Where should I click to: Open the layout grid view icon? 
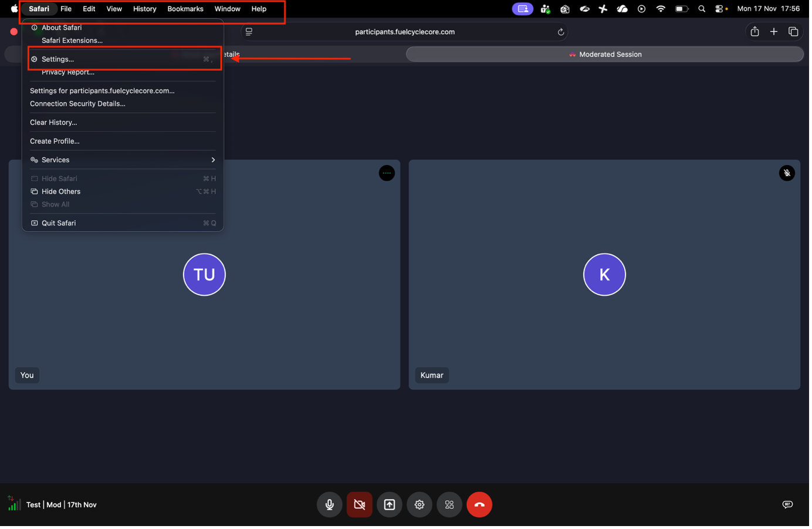[449, 504]
